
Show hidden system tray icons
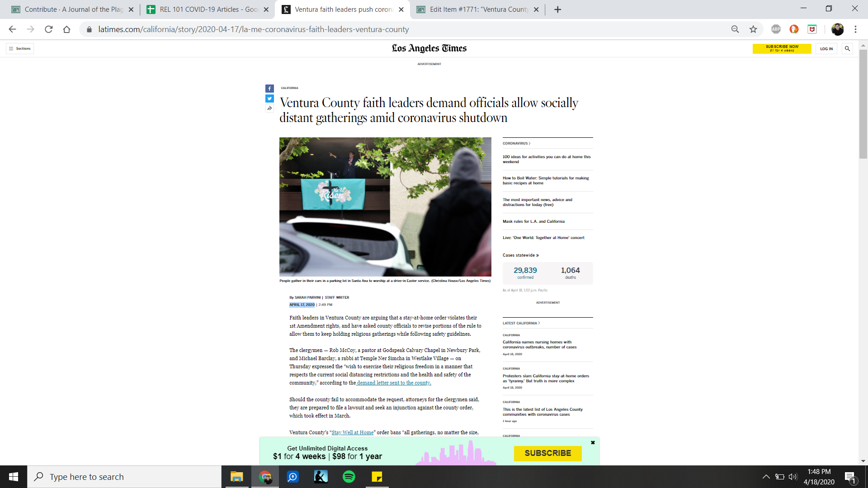(x=766, y=477)
